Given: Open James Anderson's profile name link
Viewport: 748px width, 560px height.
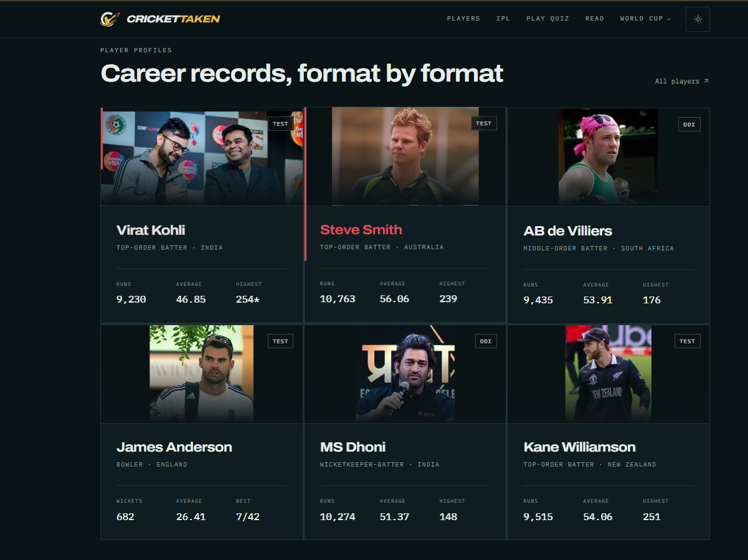Looking at the screenshot, I should click(174, 447).
